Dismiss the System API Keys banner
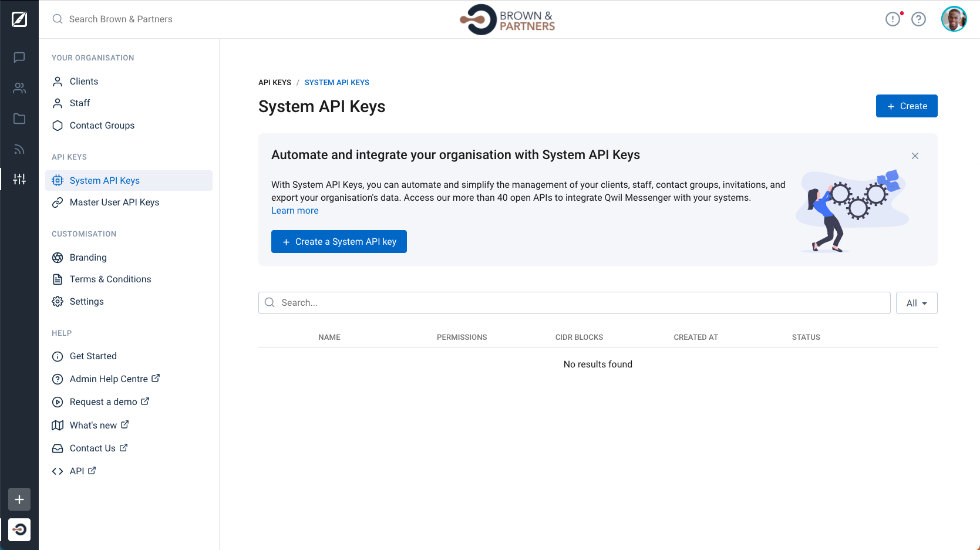This screenshot has width=980, height=550. tap(915, 156)
